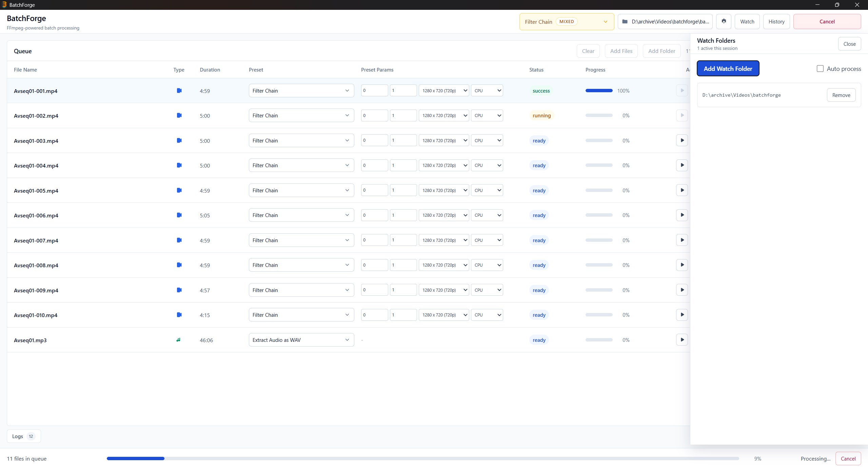868x468 pixels.
Task: Process Avseq01-010.mp4 via play icon
Action: click(x=682, y=315)
